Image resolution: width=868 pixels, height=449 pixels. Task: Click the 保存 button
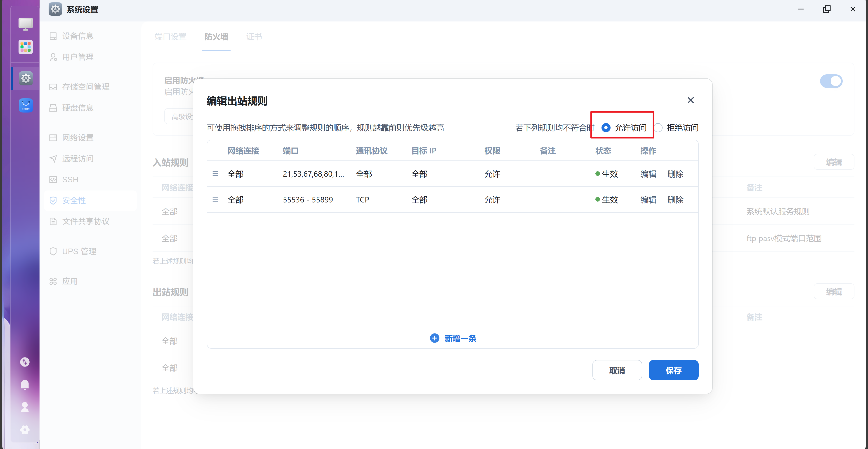tap(673, 370)
